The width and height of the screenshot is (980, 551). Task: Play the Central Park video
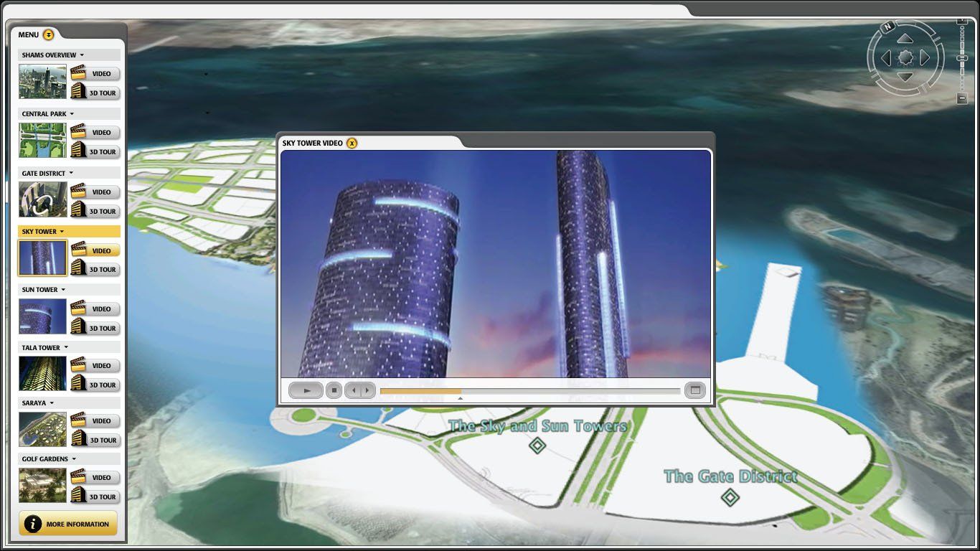95,132
